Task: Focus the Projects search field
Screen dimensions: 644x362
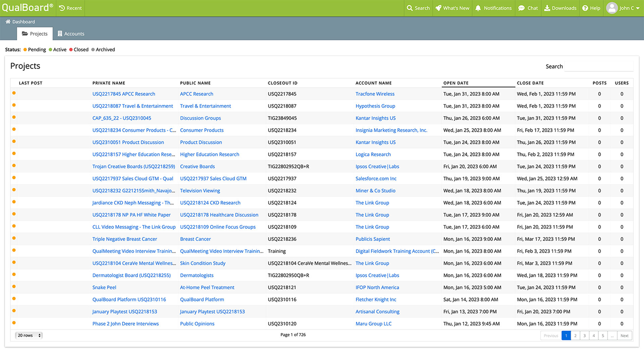Action: (x=598, y=67)
